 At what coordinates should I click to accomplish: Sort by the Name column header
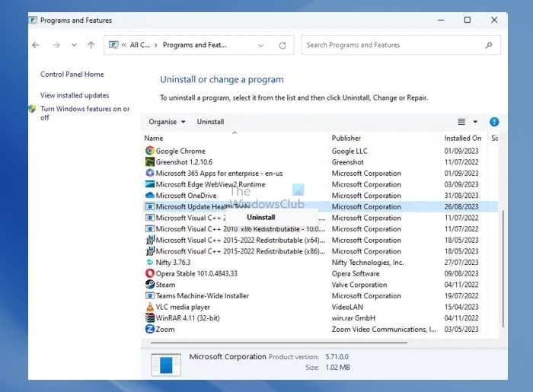pyautogui.click(x=154, y=139)
